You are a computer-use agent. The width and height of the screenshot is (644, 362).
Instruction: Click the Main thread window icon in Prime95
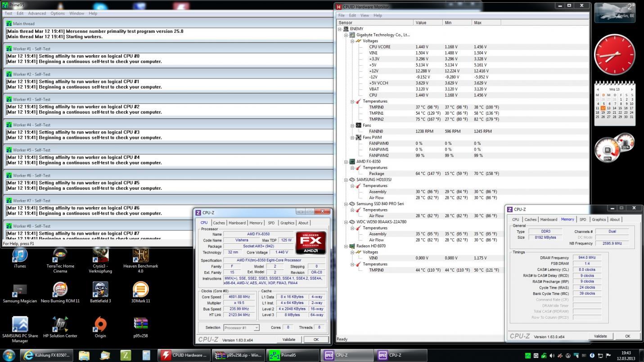[9, 23]
